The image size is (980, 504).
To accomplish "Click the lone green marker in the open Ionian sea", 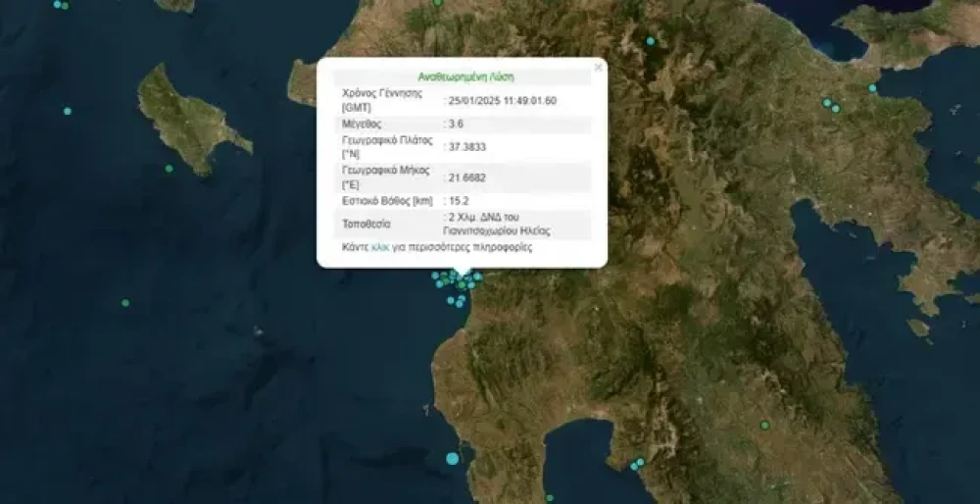I will (x=125, y=303).
